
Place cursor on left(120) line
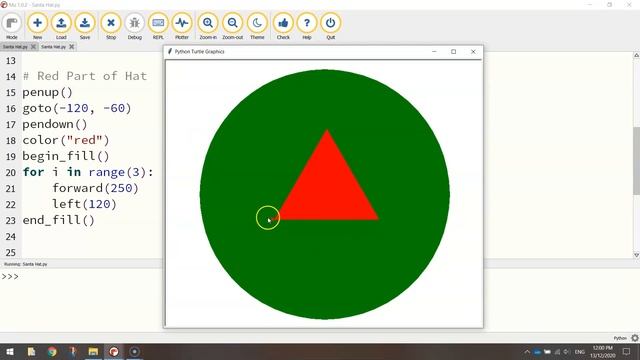[x=84, y=204]
